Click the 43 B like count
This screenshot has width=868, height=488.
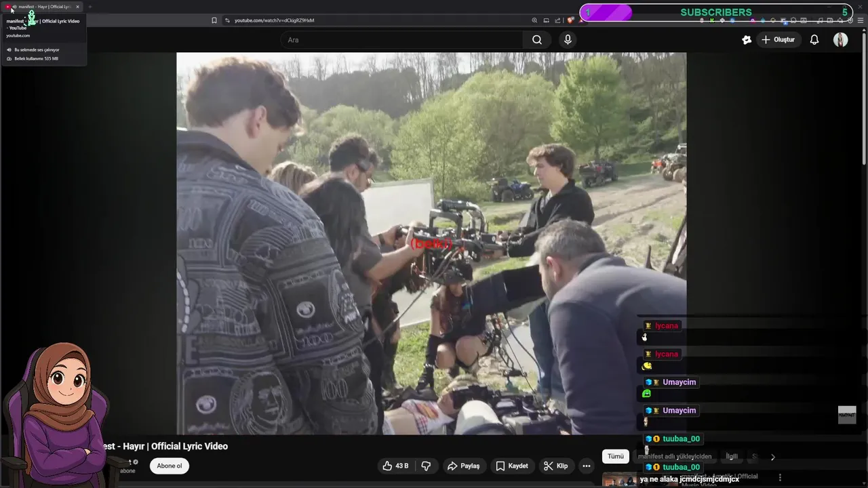402,466
